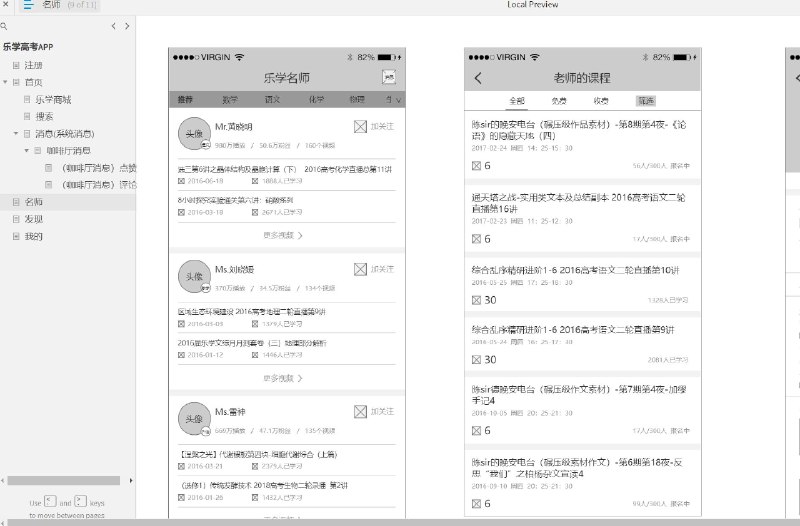This screenshot has width=800, height=526.
Task: Click the first 更多视频 link
Action: (x=283, y=235)
